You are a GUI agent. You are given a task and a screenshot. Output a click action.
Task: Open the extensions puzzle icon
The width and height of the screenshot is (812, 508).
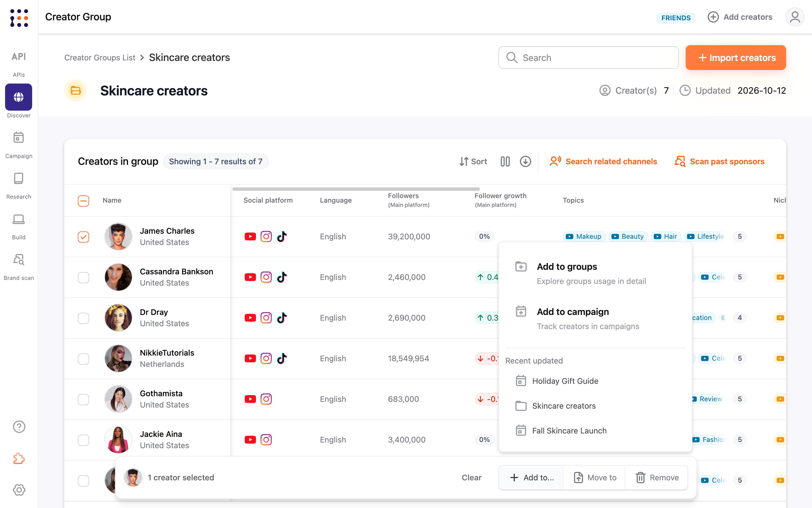(x=19, y=458)
